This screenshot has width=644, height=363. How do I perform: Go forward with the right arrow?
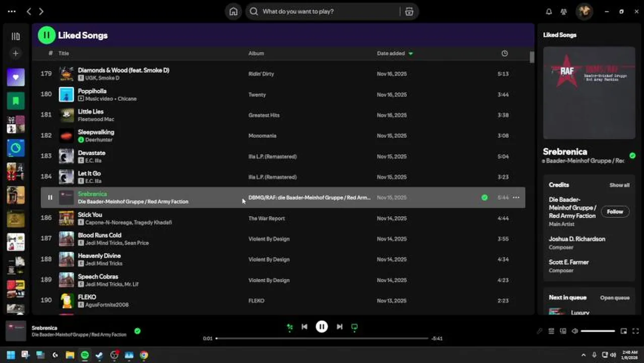click(x=41, y=11)
